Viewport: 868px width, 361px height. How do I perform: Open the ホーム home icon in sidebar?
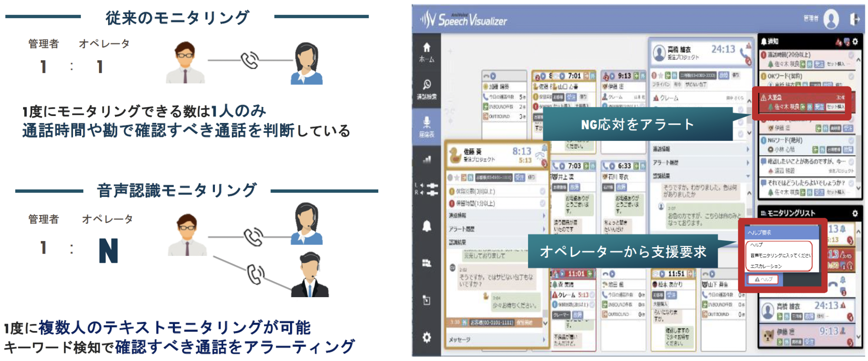point(426,52)
